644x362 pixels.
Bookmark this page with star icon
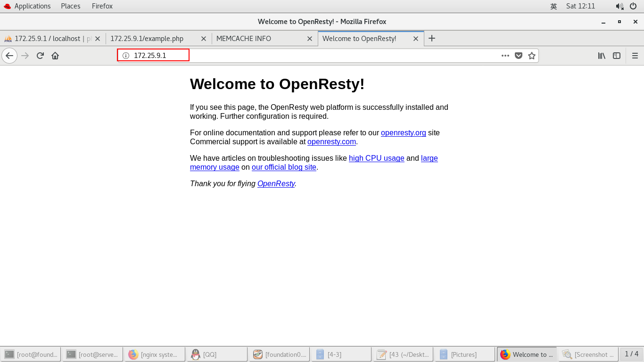(532, 56)
